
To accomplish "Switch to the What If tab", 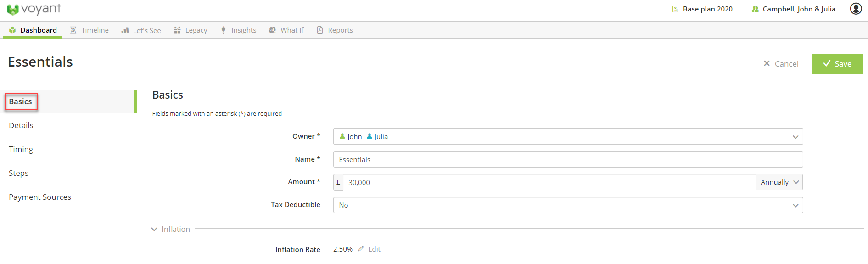I will click(x=286, y=30).
